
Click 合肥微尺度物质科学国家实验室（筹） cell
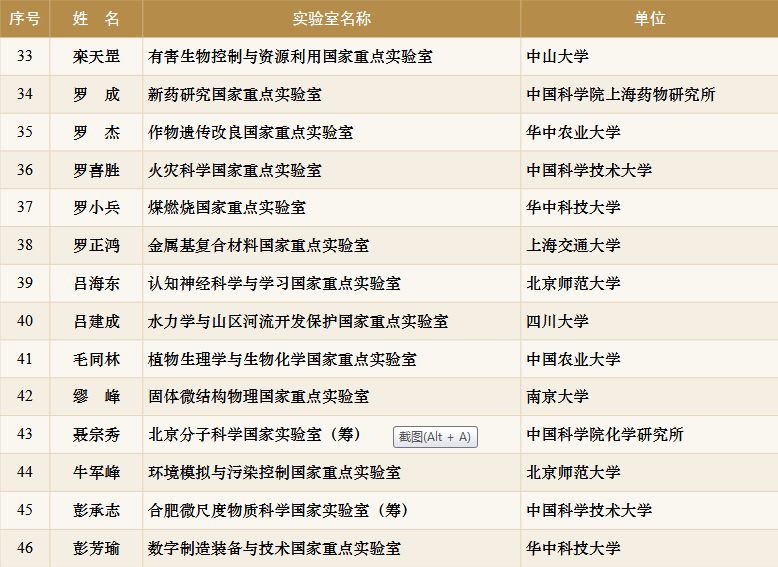[278, 510]
